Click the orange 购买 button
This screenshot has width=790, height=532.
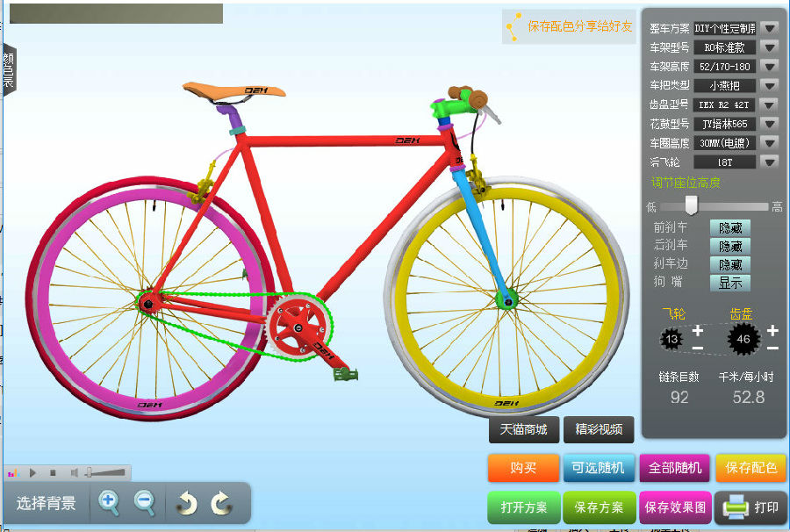point(523,468)
